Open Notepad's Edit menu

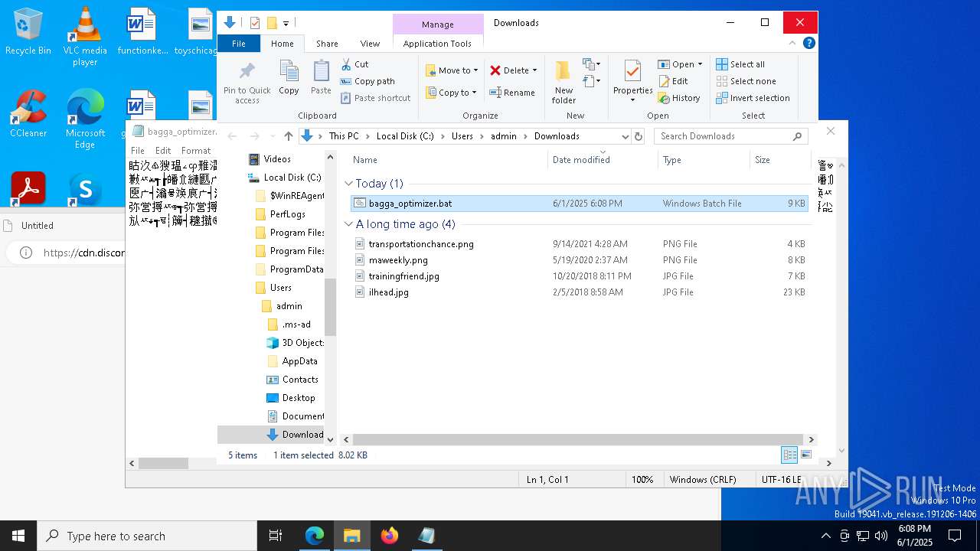pos(163,151)
